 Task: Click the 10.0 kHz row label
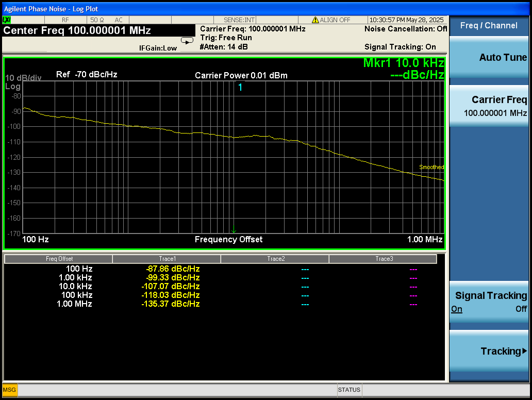[75, 287]
